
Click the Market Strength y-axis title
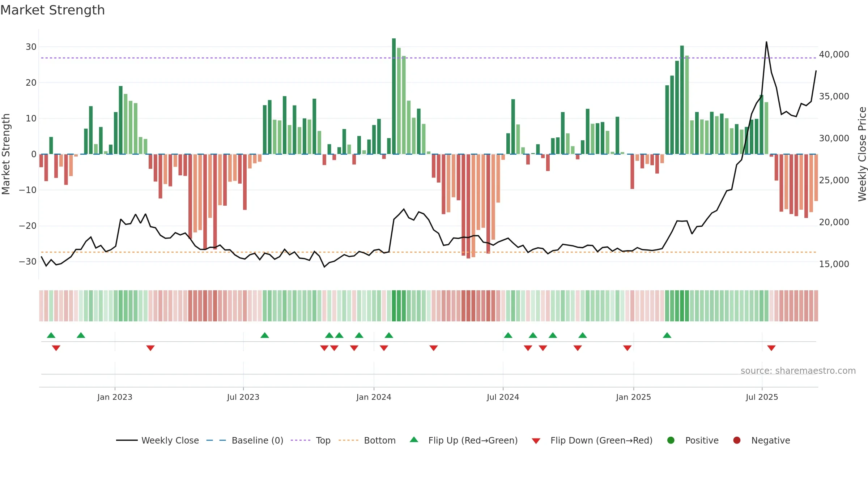point(6,154)
